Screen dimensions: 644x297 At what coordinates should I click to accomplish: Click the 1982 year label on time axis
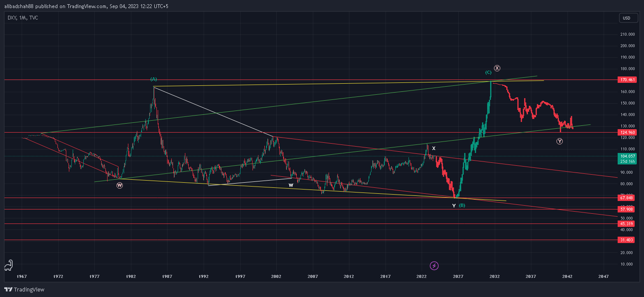coord(131,276)
